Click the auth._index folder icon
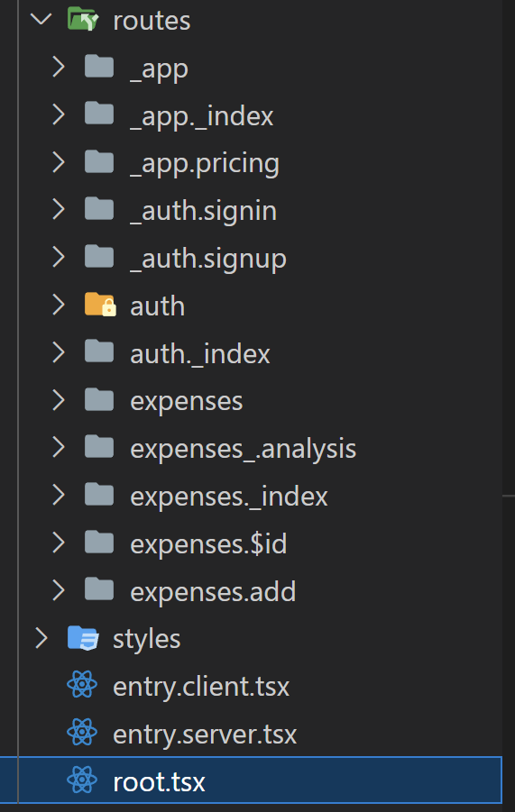 click(99, 352)
